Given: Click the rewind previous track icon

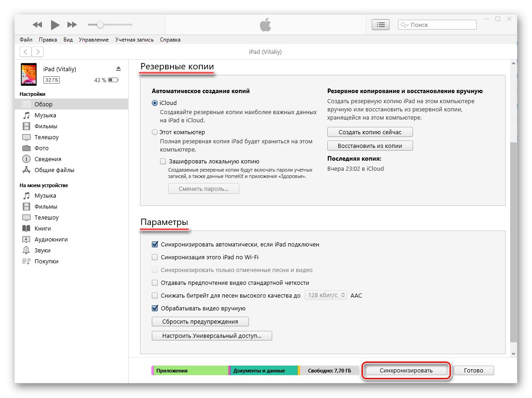Looking at the screenshot, I should (37, 25).
